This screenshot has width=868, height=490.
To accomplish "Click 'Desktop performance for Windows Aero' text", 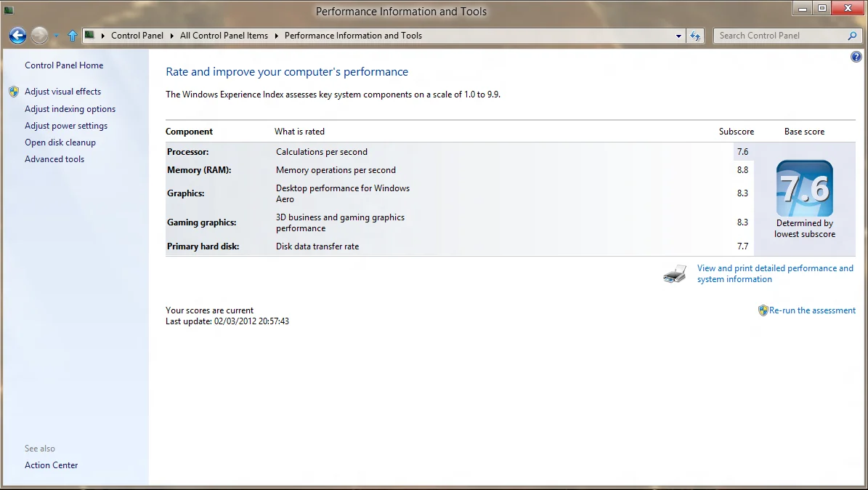I will [x=343, y=193].
